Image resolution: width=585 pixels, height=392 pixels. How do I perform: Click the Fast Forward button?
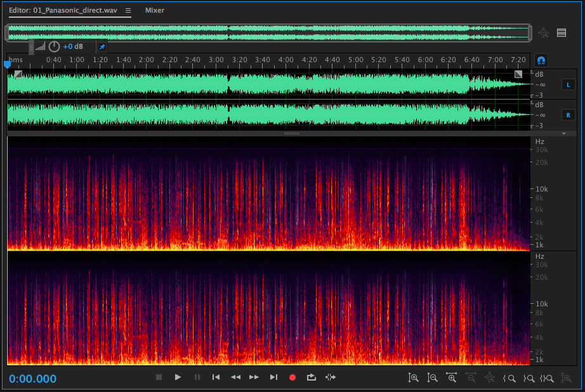254,377
